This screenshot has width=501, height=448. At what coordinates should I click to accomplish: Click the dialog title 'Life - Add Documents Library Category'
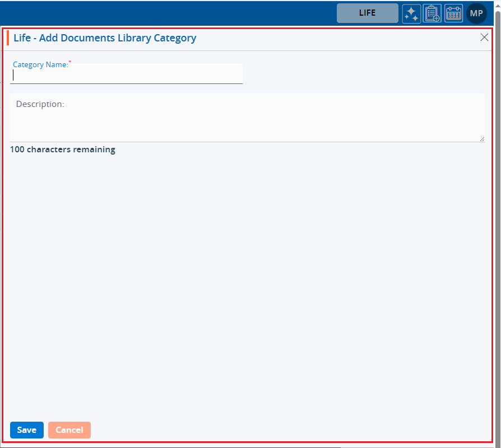click(105, 38)
